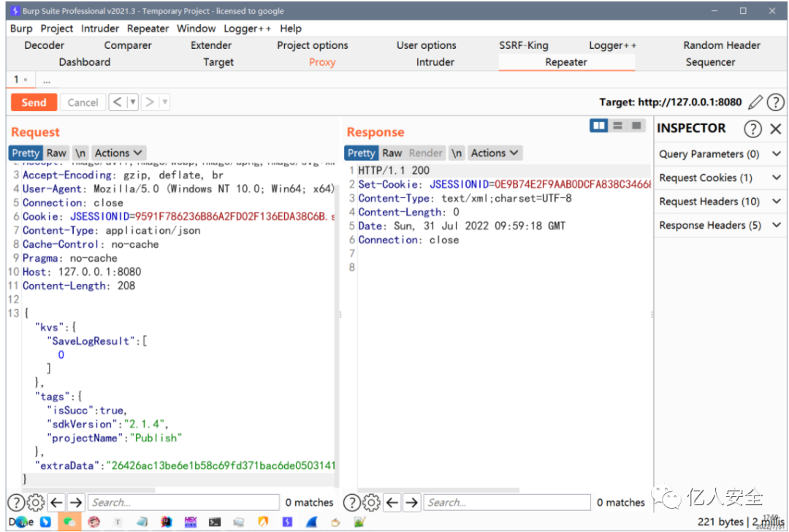
Task: Open the Repeater menu
Action: click(148, 28)
